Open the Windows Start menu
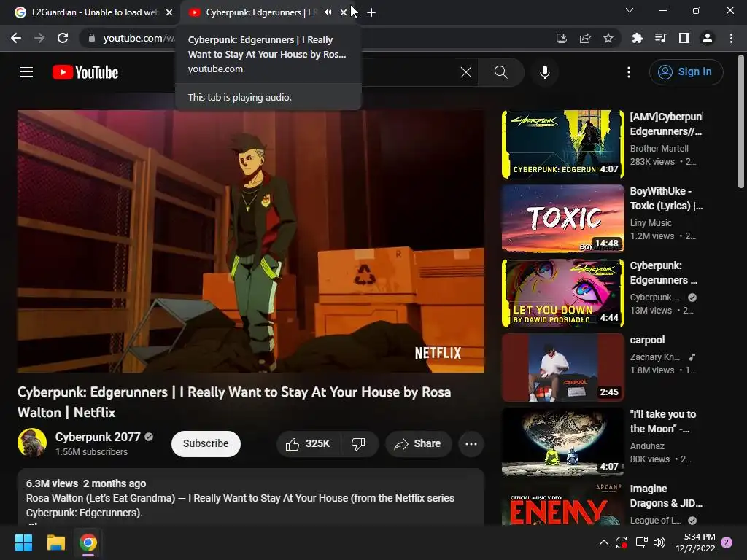The height and width of the screenshot is (560, 747). 23,542
